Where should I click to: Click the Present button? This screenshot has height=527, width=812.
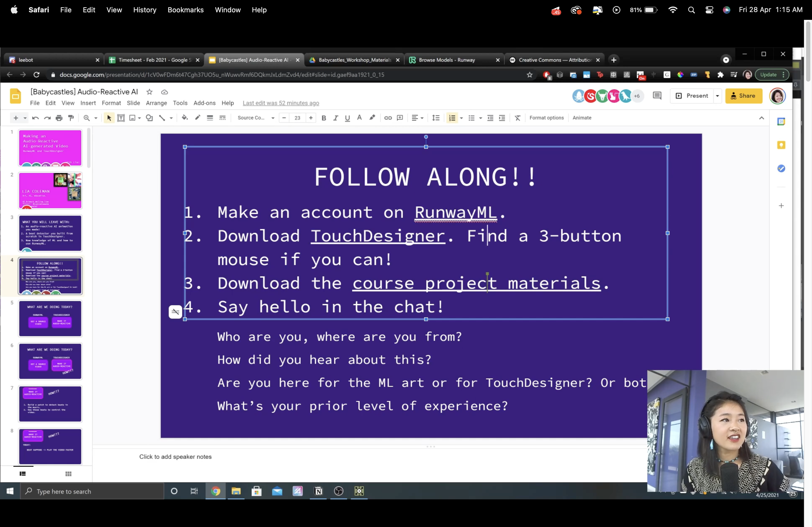point(692,96)
